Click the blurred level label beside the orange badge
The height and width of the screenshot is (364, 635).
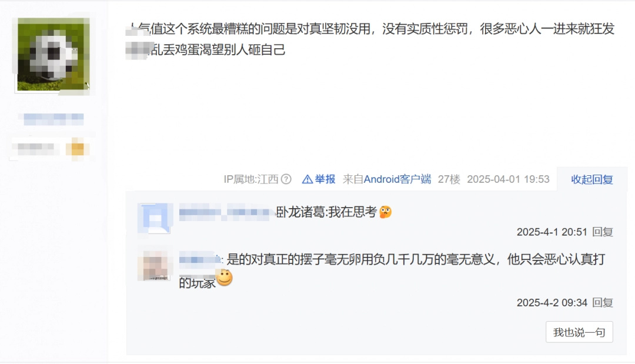[x=36, y=149]
